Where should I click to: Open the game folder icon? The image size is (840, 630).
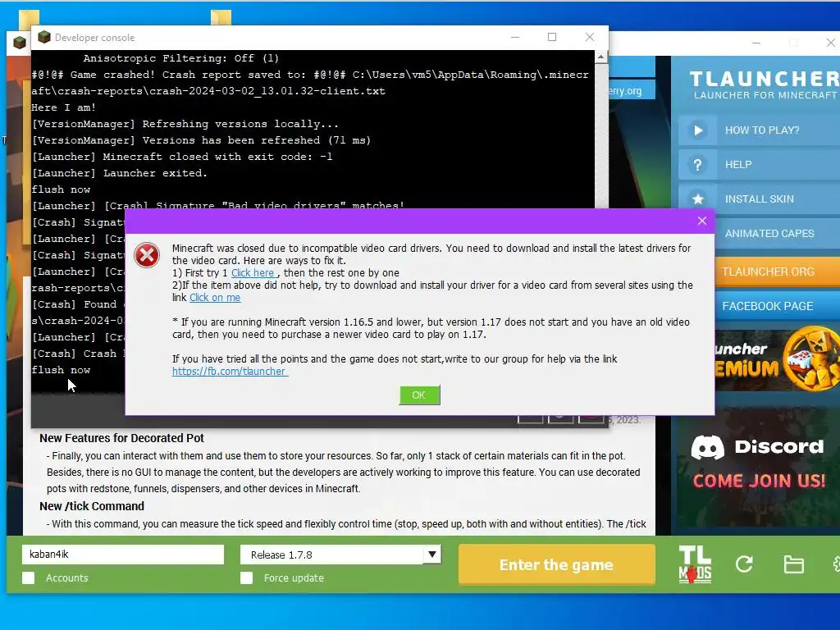point(793,564)
